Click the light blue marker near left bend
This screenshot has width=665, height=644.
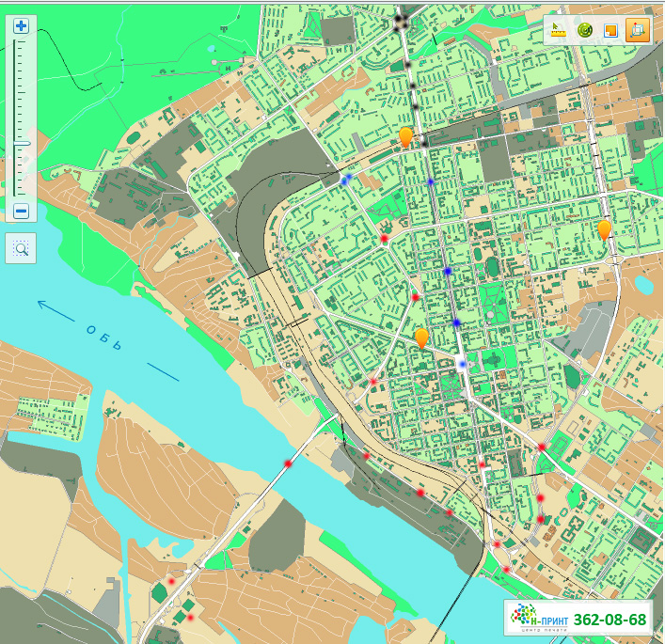tap(346, 178)
